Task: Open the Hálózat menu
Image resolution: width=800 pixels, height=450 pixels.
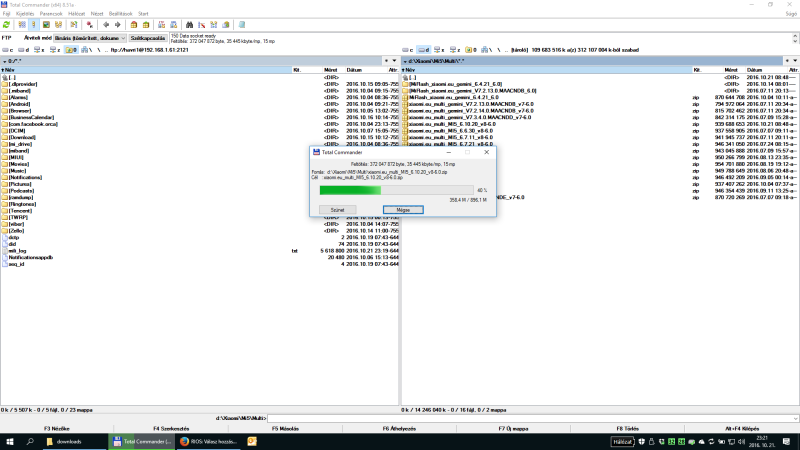Action: click(77, 14)
